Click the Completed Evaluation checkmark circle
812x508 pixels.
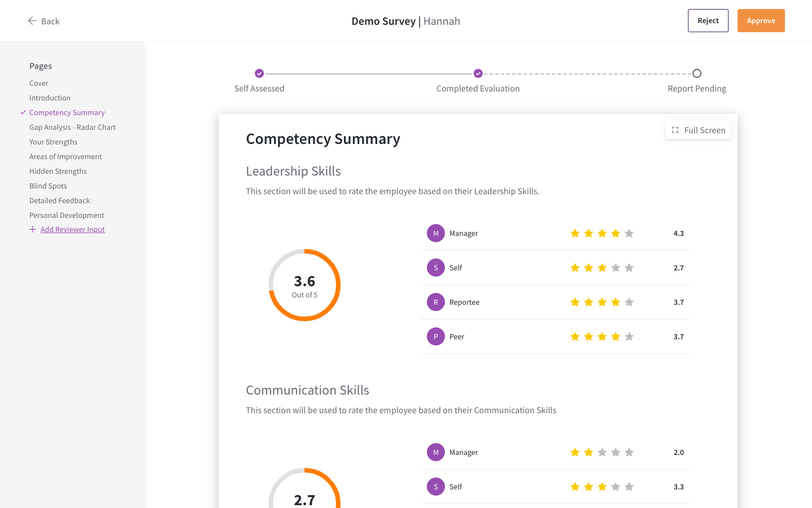[478, 73]
